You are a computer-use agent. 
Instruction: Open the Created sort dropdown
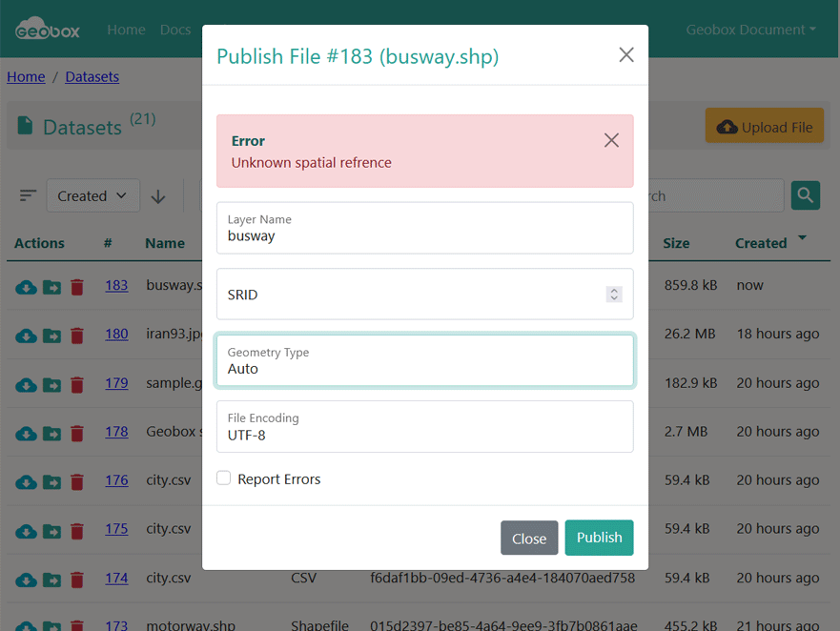coord(92,196)
